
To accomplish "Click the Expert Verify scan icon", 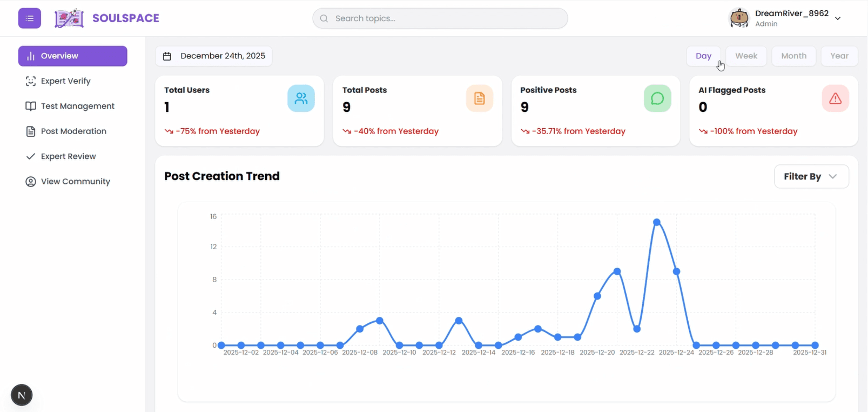I will click(x=31, y=81).
